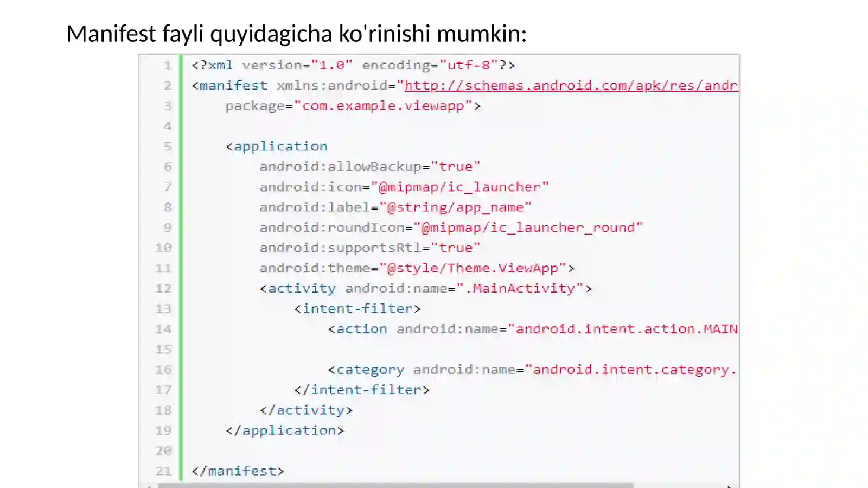The height and width of the screenshot is (488, 868).
Task: Click line number 16 in the gutter
Action: click(x=163, y=370)
